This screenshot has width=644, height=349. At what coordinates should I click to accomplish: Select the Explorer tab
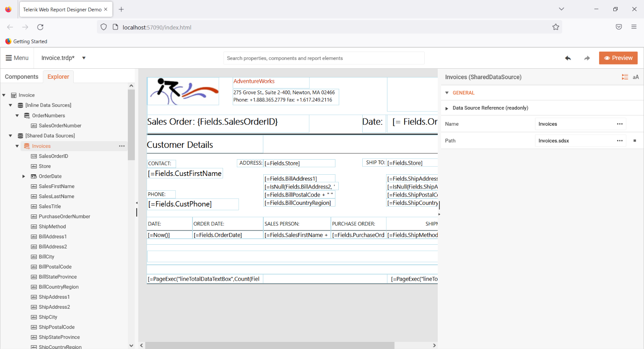58,76
